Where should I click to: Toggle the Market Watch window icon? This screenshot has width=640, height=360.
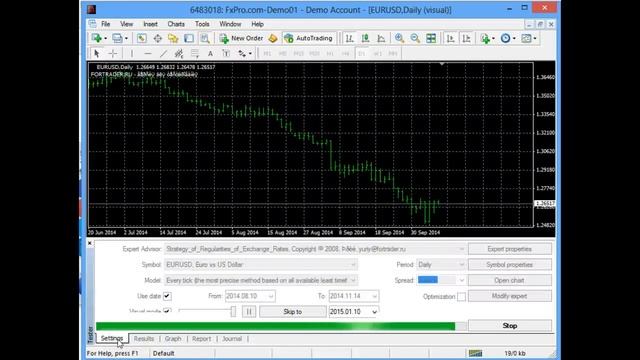141,38
